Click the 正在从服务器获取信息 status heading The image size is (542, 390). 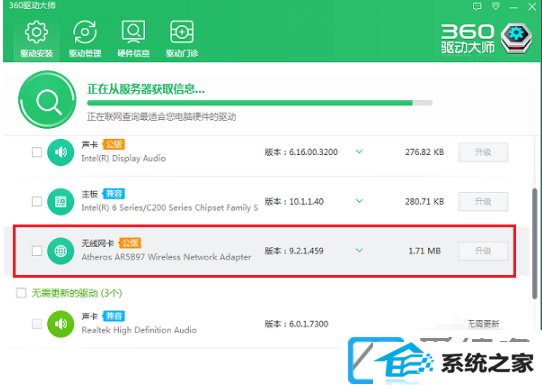(x=146, y=89)
